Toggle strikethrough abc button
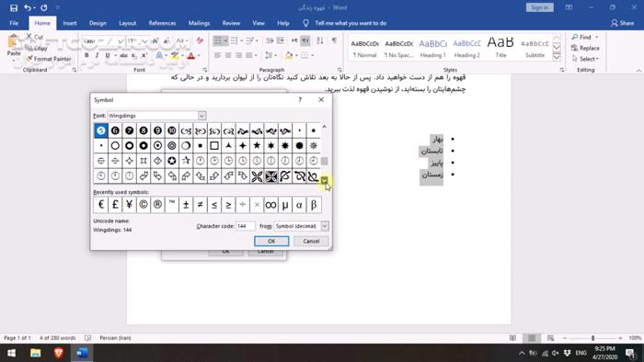This screenshot has height=362, width=644. point(123,55)
